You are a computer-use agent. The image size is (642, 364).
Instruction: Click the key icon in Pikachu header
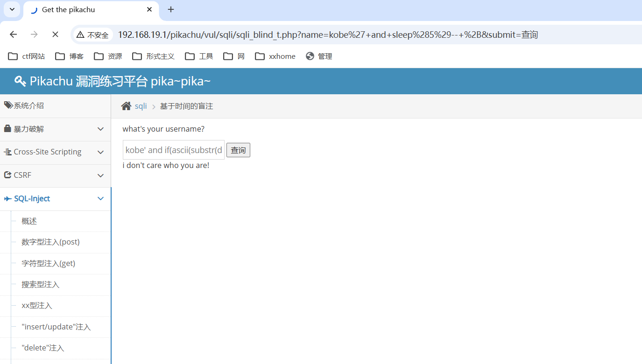pos(20,81)
